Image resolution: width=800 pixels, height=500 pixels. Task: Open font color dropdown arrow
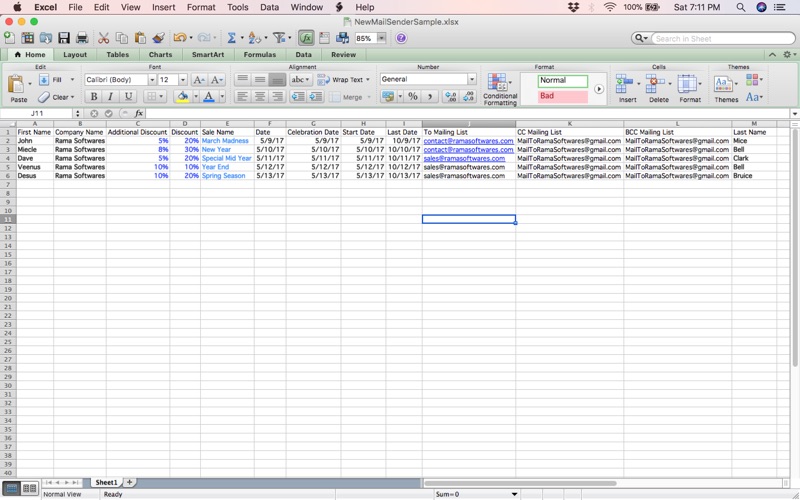(x=222, y=96)
